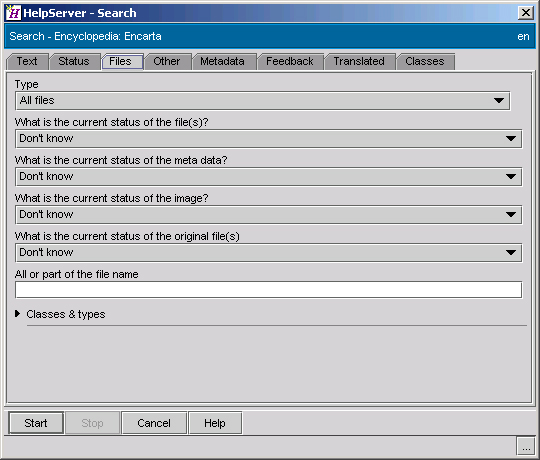Viewport: 540px width, 460px height.
Task: Open the image status dropdown
Action: click(x=269, y=215)
